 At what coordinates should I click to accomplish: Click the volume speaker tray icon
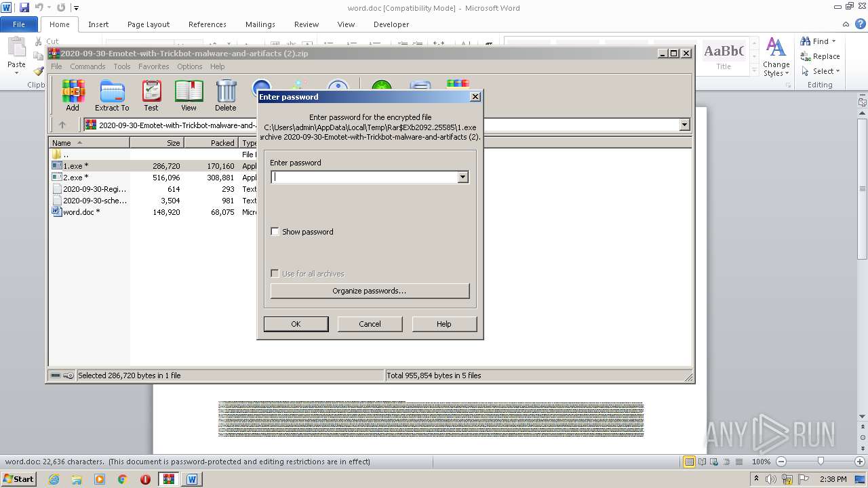point(772,479)
